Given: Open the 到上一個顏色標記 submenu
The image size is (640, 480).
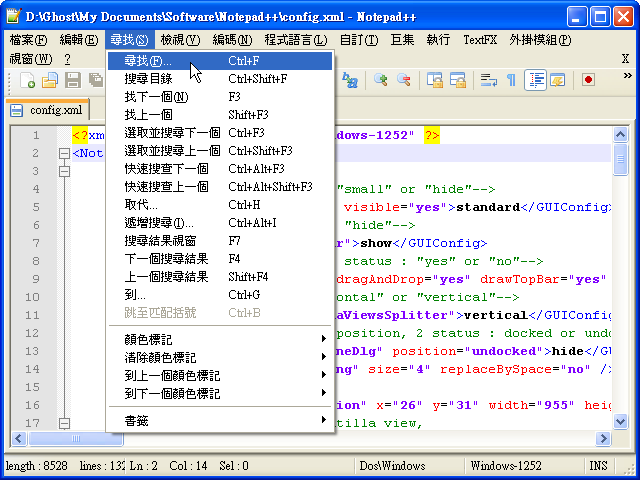Looking at the screenshot, I should coord(220,375).
